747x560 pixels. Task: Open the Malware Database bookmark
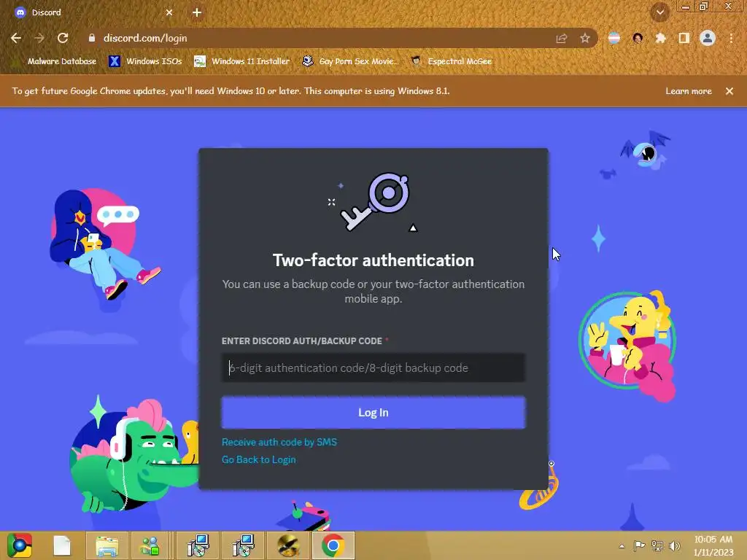(x=56, y=61)
